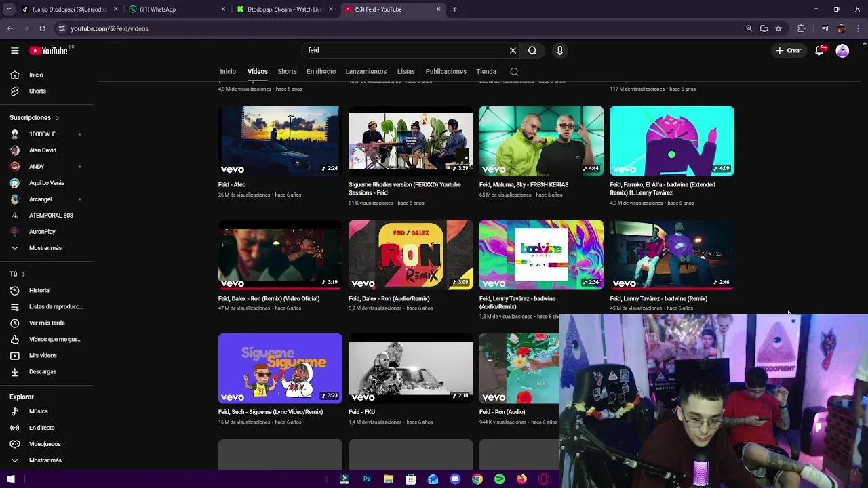Viewport: 868px width, 488px height.
Task: Open Photoshop from the taskbar
Action: [x=366, y=479]
